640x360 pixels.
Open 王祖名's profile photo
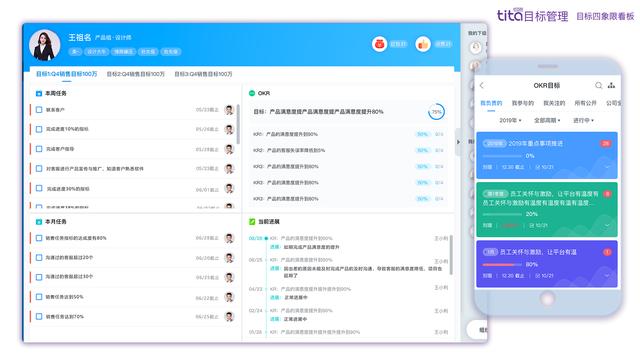point(44,45)
